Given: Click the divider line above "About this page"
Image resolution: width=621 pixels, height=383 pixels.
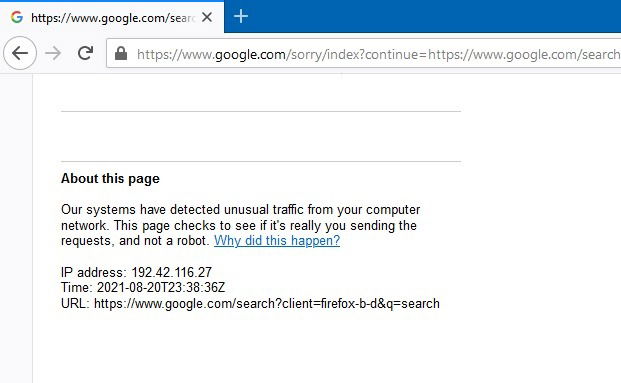Looking at the screenshot, I should pos(261,161).
